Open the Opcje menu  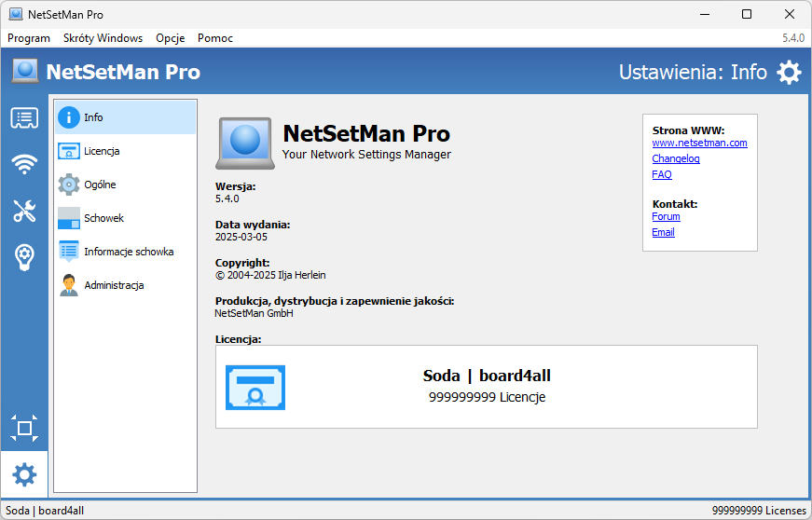(x=171, y=38)
